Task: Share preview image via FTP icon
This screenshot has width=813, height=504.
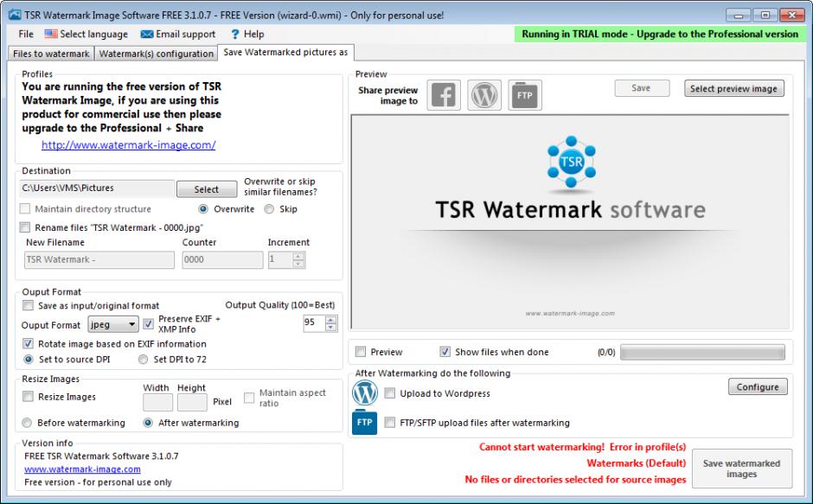Action: pos(525,95)
